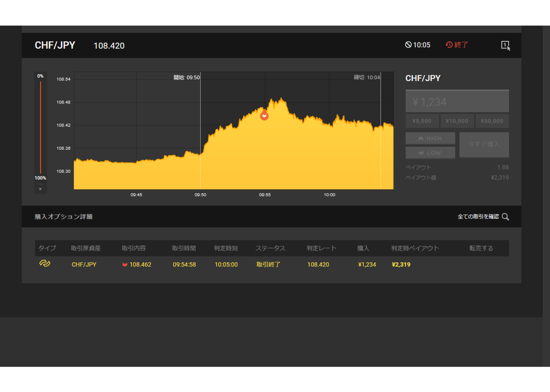
Task: Click the 108.420 judgment rate cell
Action: [318, 265]
